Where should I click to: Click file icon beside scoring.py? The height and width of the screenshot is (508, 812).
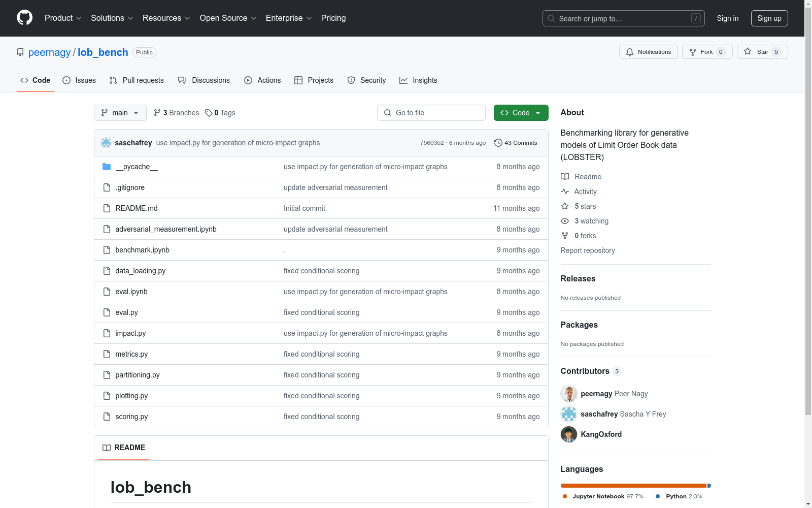(107, 417)
